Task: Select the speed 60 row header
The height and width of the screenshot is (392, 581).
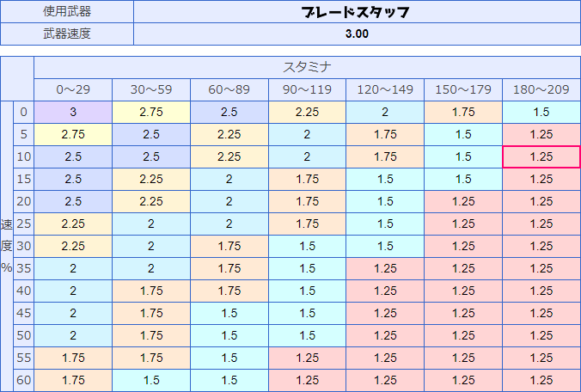Action: 24,380
